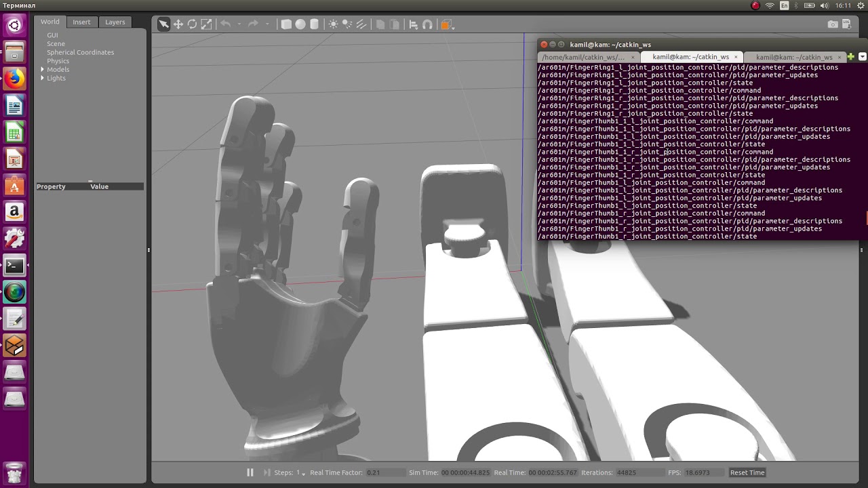Click the copy icon in toolbar
The width and height of the screenshot is (868, 488).
coord(380,24)
